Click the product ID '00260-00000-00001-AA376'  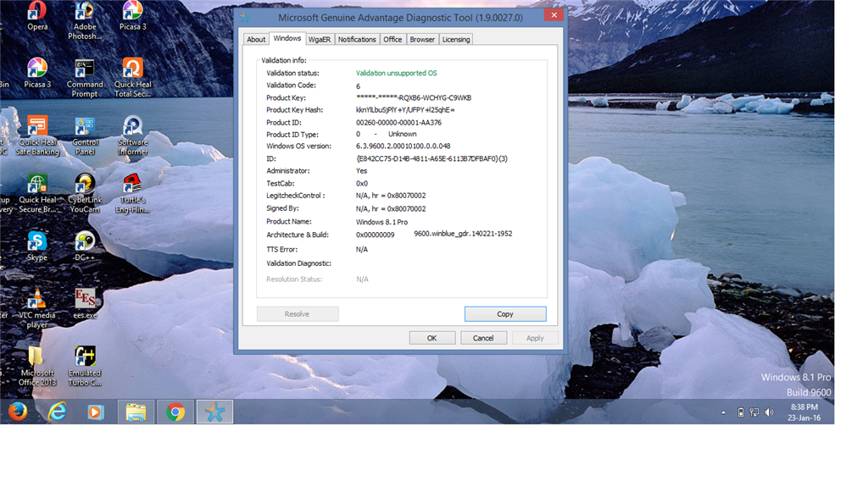point(398,122)
